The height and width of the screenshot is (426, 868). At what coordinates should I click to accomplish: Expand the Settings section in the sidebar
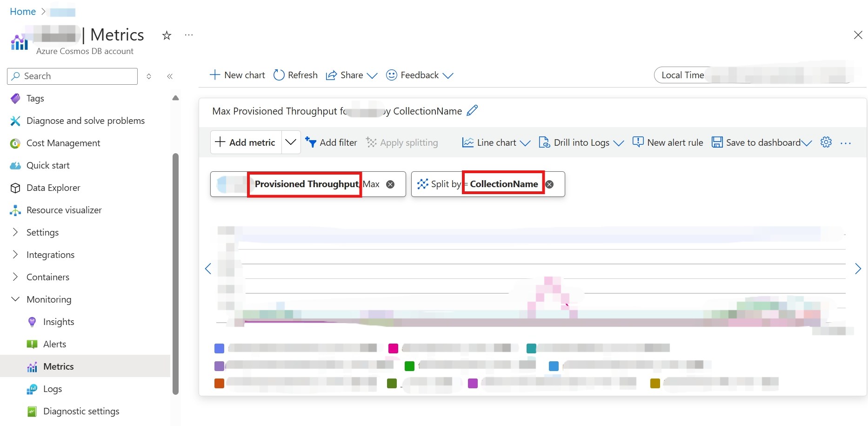point(42,232)
